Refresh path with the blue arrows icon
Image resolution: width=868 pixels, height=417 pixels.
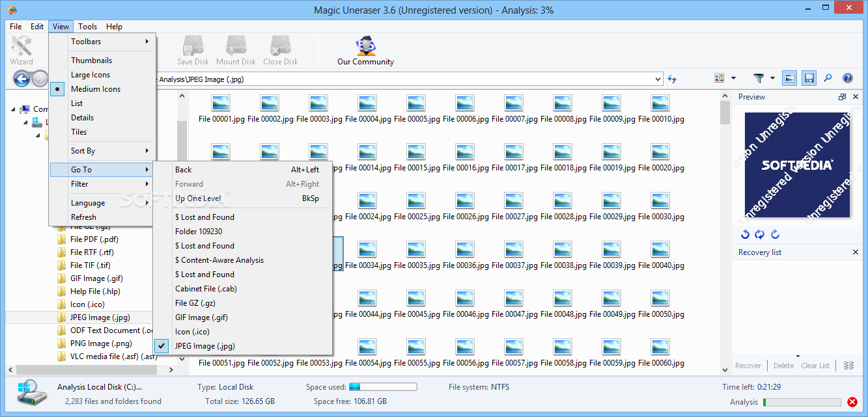pos(672,79)
